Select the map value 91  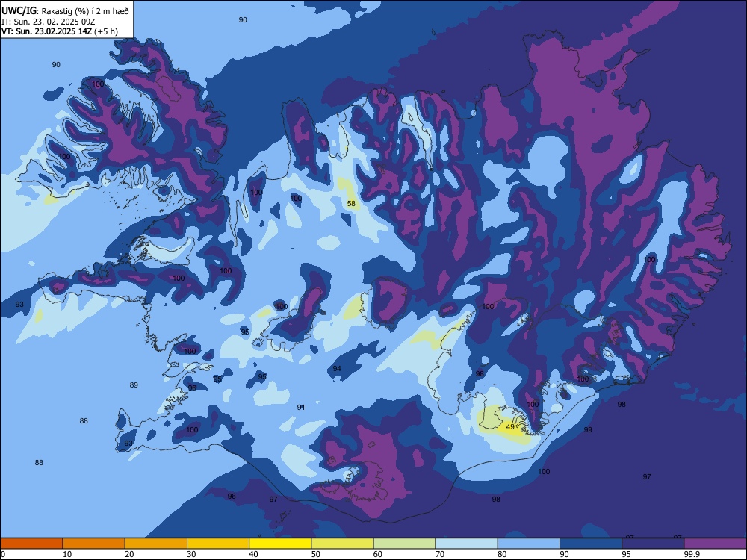(300, 407)
